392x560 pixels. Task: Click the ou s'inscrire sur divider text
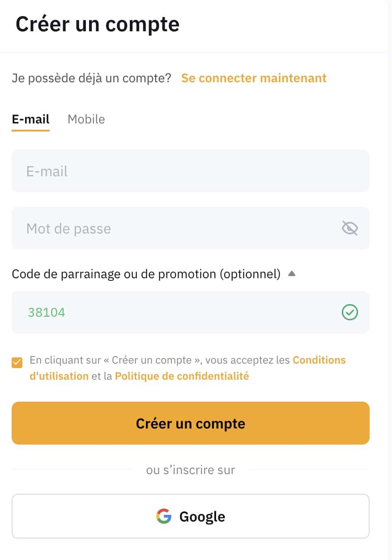(x=191, y=470)
